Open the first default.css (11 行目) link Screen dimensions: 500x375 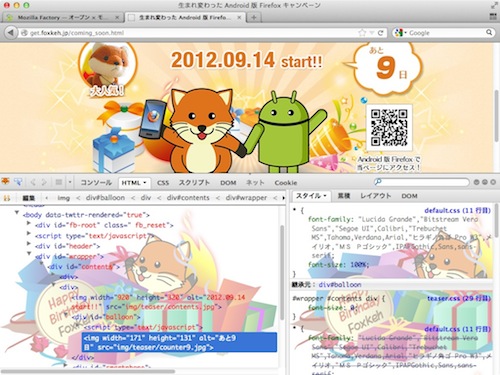[x=457, y=210]
